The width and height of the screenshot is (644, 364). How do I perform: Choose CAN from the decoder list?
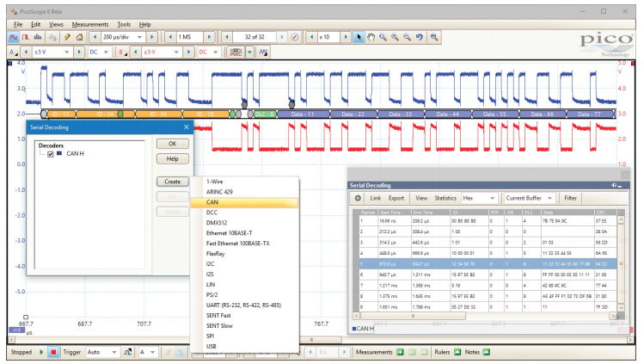coord(244,202)
